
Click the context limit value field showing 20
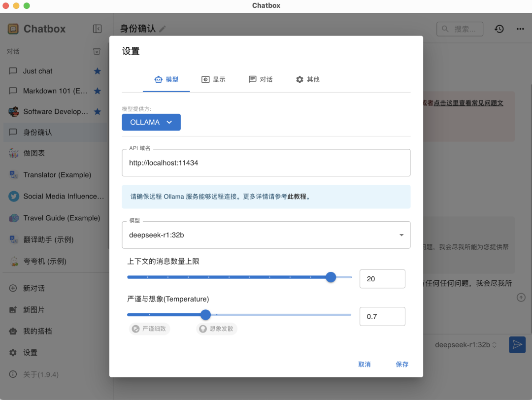[382, 279]
